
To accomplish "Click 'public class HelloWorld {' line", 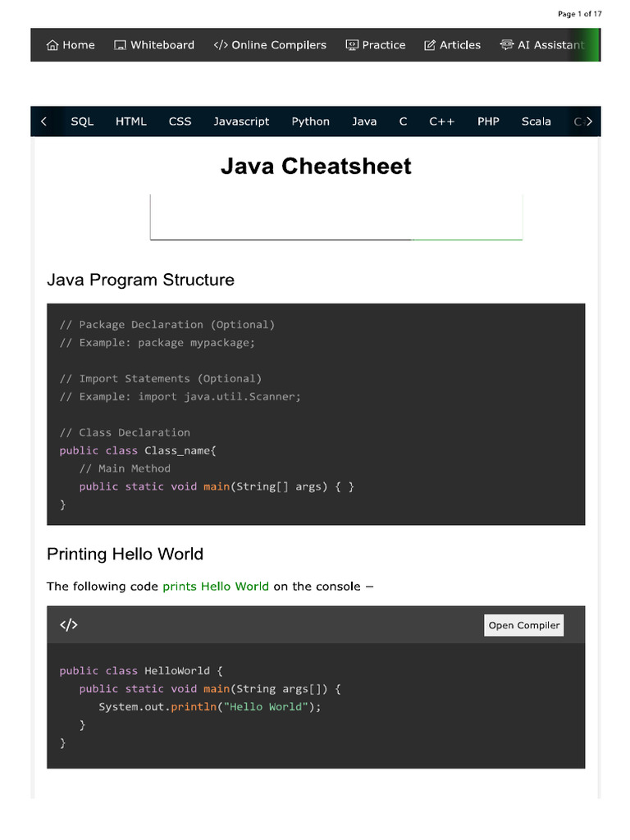I will 141,671.
